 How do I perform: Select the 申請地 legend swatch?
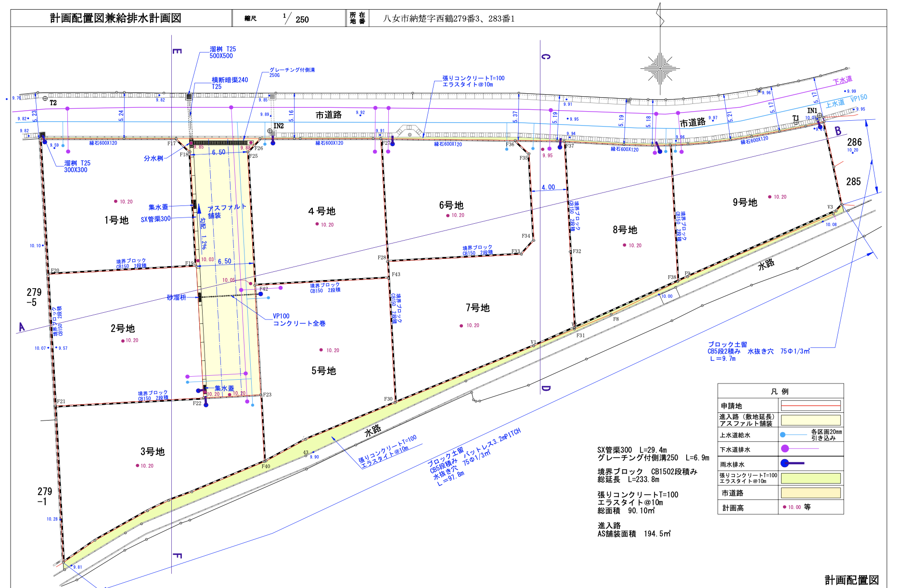[810, 406]
